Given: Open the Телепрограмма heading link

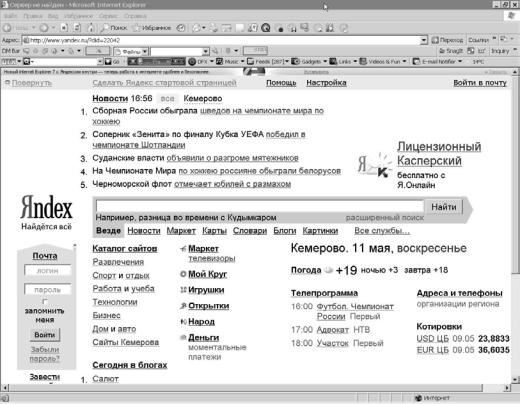Looking at the screenshot, I should [x=324, y=293].
